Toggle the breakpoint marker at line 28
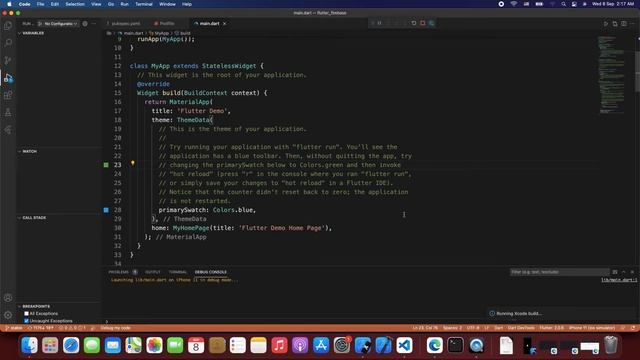 click(106, 210)
